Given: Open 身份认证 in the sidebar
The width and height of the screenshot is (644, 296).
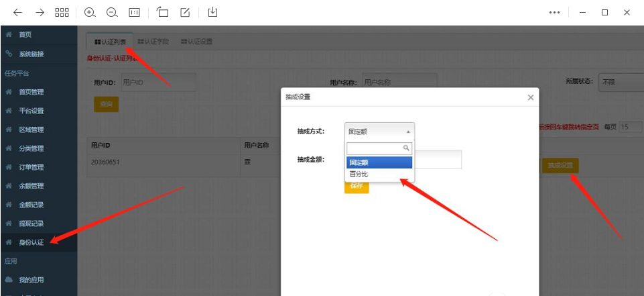Looking at the screenshot, I should [x=31, y=242].
